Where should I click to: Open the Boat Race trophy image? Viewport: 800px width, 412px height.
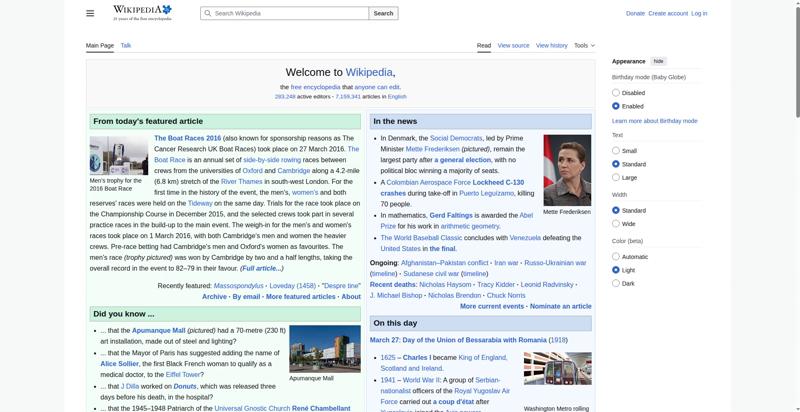(x=118, y=156)
